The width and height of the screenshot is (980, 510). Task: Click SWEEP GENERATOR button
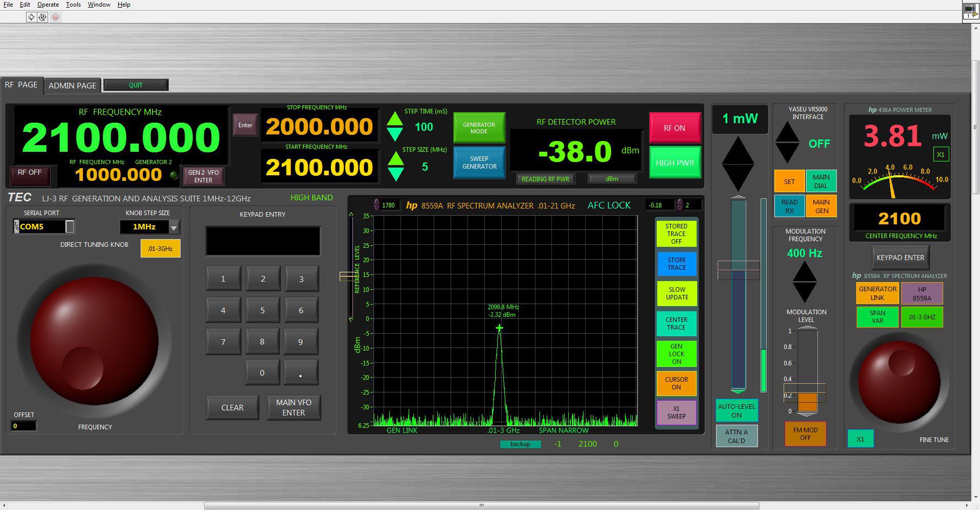479,163
